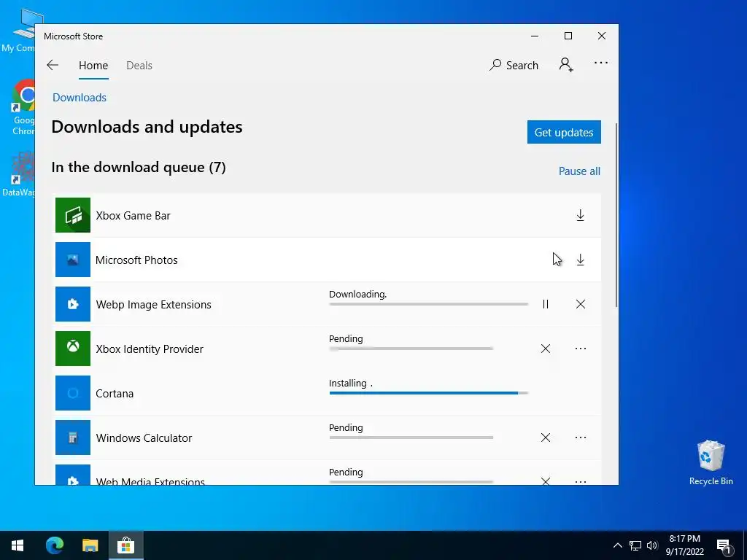
Task: Select the Microsoft Photos name
Action: click(x=136, y=260)
